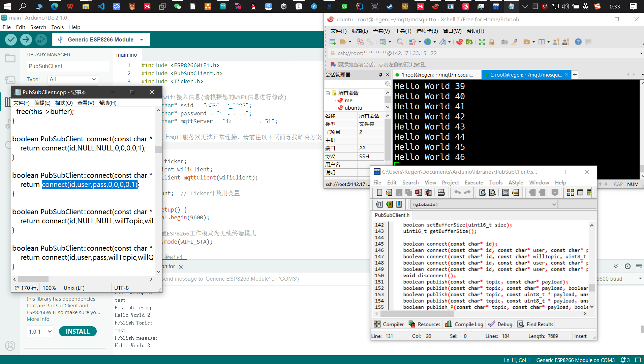Viewport: 644px width, 364px height.
Task: Open Notepad 格式(O) menu
Action: [64, 103]
